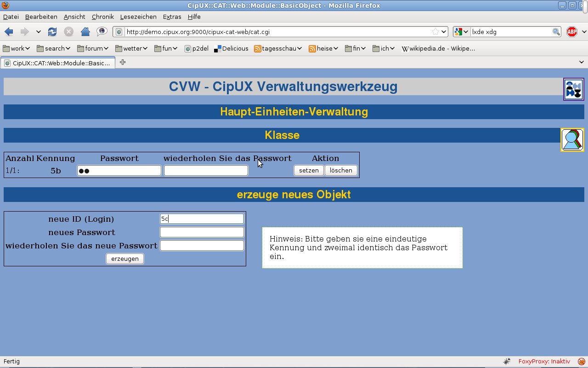This screenshot has height=368, width=588.
Task: Click the CipUX logo icon beside the title
Action: click(x=574, y=89)
